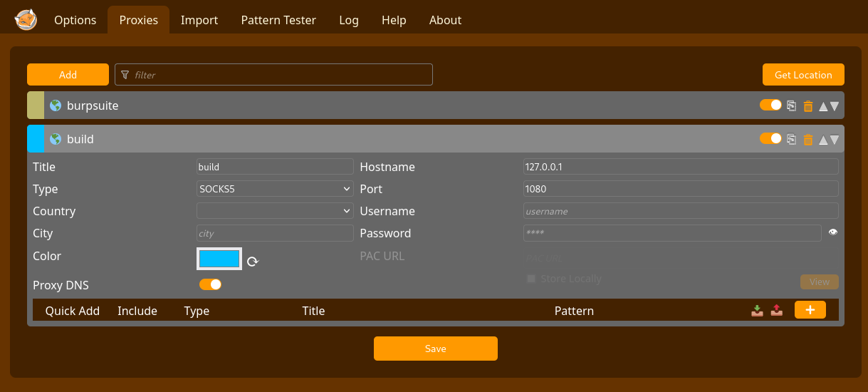The height and width of the screenshot is (392, 868).
Task: Click the export patterns icon
Action: point(777,310)
